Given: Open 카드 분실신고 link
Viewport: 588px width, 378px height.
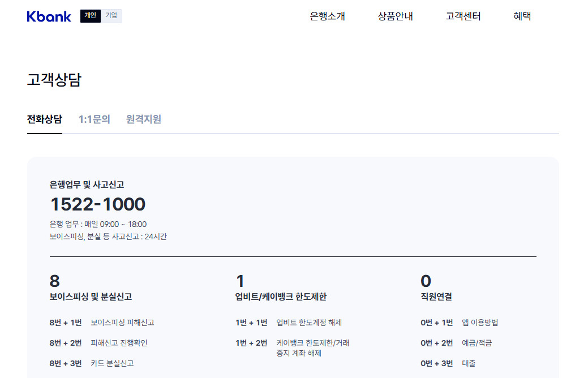Looking at the screenshot, I should point(113,363).
